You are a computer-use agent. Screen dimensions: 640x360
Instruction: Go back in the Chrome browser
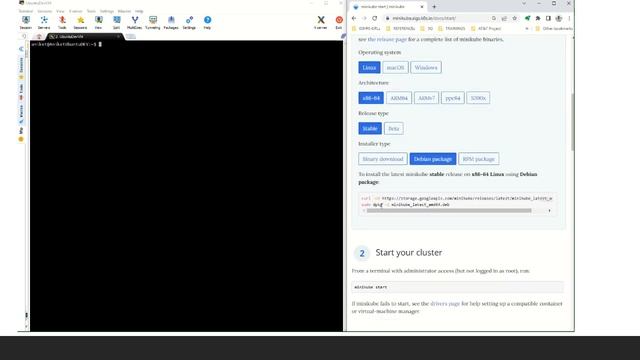[354, 18]
